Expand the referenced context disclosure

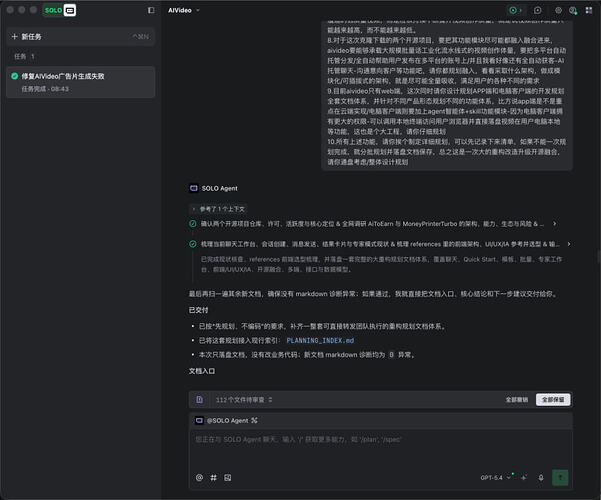pos(218,209)
